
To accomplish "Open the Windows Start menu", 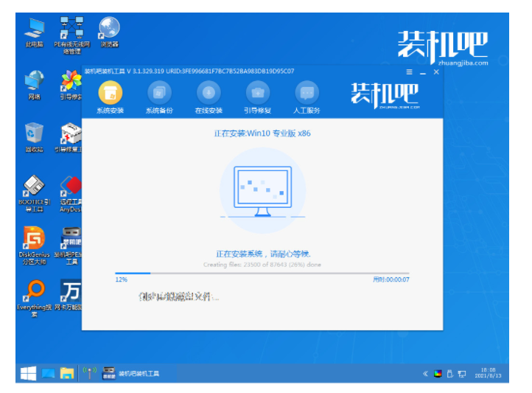I will point(28,373).
